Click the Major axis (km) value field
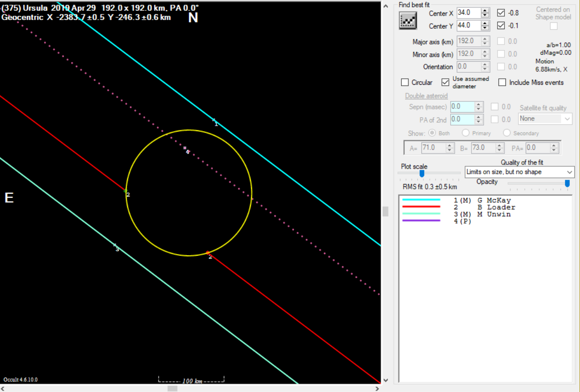580x392 pixels. pyautogui.click(x=469, y=41)
